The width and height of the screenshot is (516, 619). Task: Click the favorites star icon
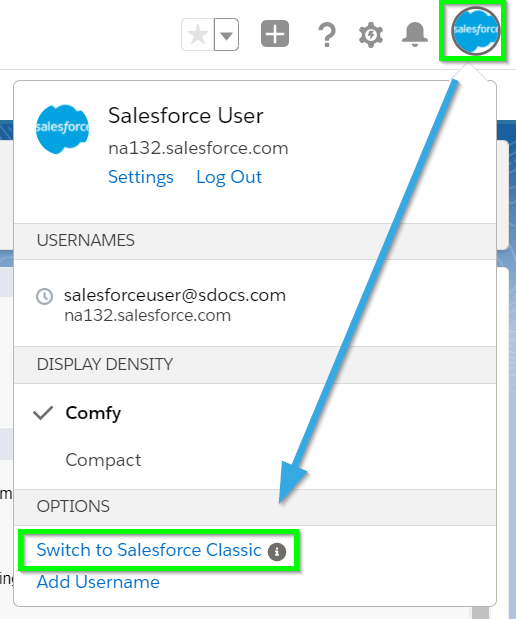[x=198, y=35]
